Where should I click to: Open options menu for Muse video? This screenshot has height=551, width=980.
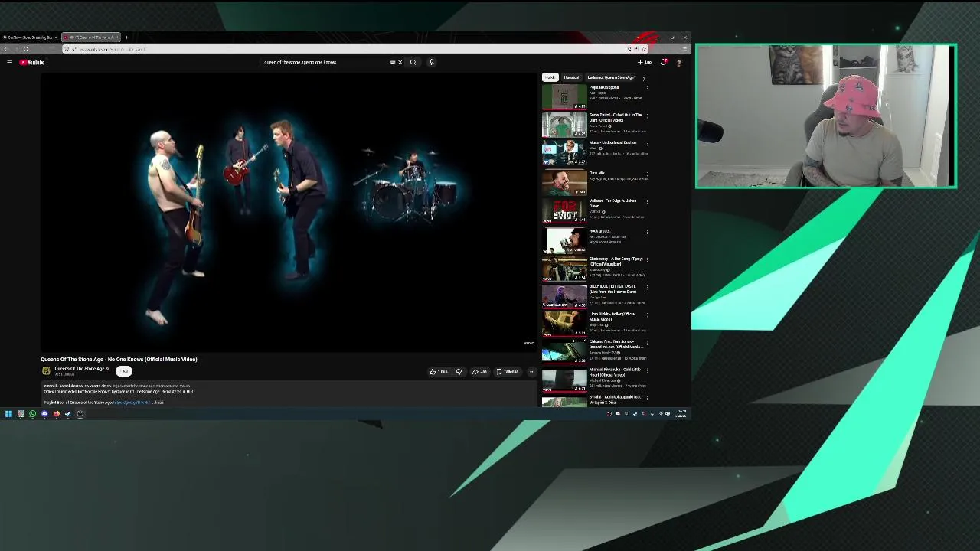(x=648, y=144)
